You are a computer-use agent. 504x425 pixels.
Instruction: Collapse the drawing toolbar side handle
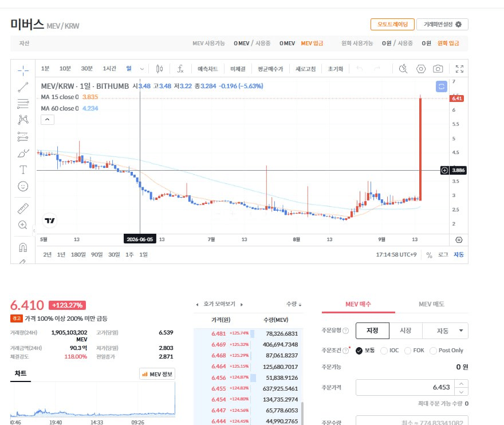(x=34, y=230)
